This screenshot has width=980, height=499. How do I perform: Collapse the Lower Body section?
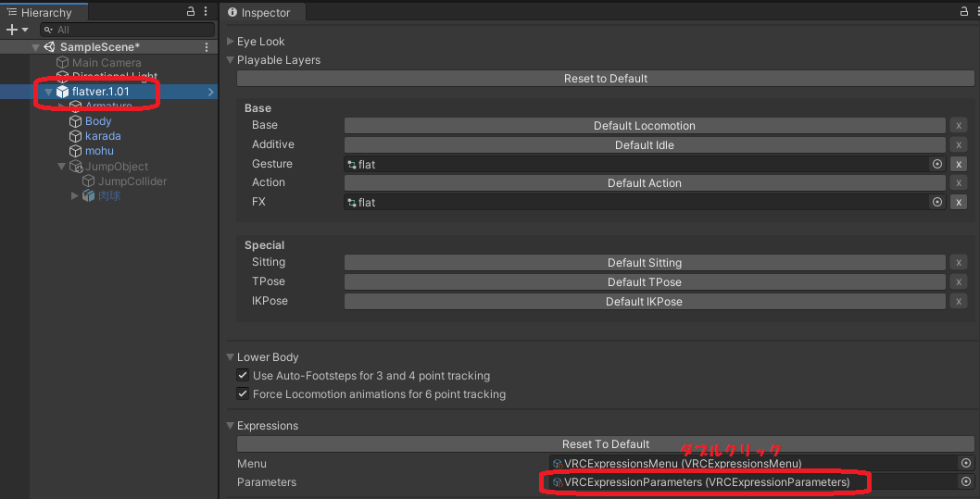pos(230,357)
